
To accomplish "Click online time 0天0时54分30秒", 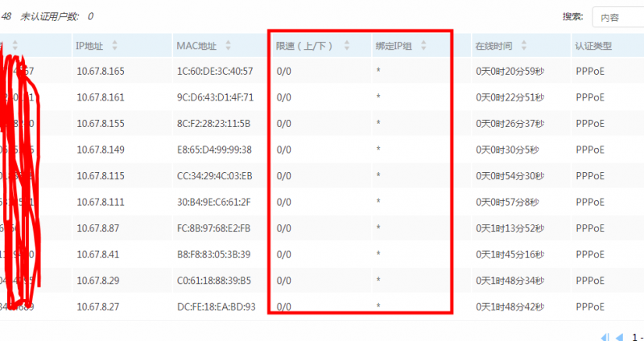I will (x=510, y=176).
